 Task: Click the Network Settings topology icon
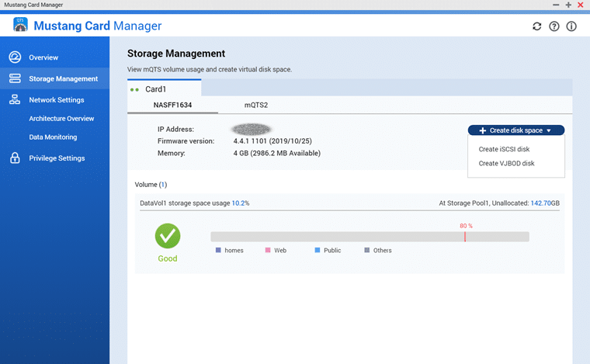[x=15, y=99]
